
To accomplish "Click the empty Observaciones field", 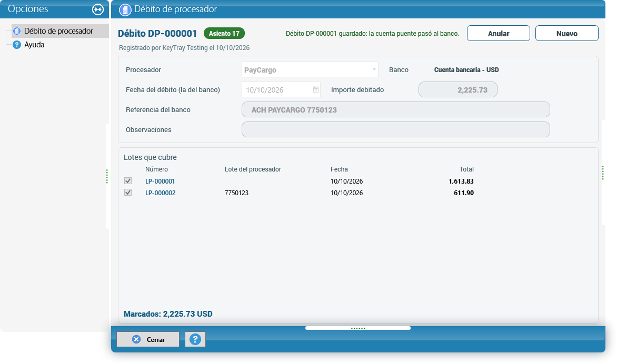I will click(396, 130).
